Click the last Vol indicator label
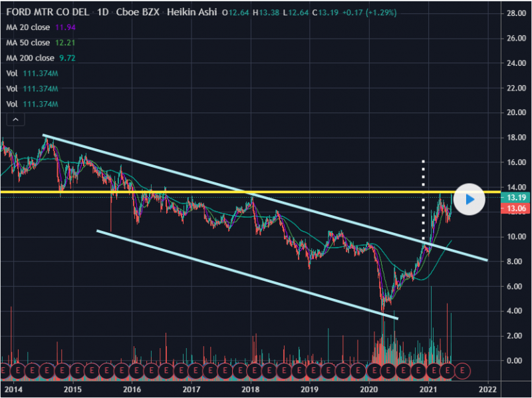Screen dimensions: 532x398 12,104
